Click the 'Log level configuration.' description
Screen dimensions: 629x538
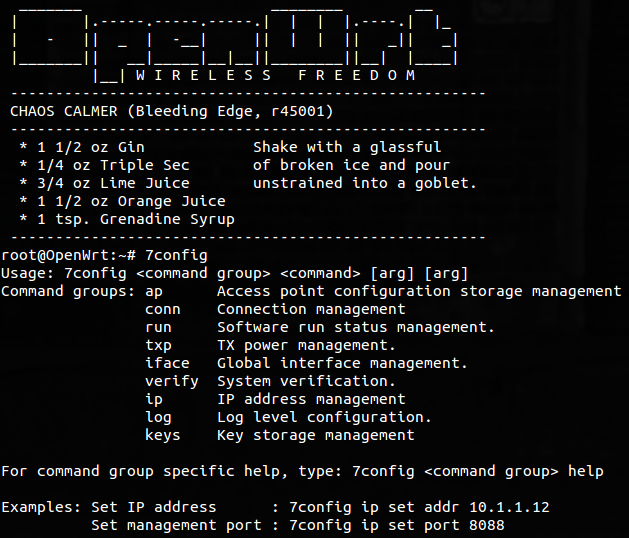point(325,418)
